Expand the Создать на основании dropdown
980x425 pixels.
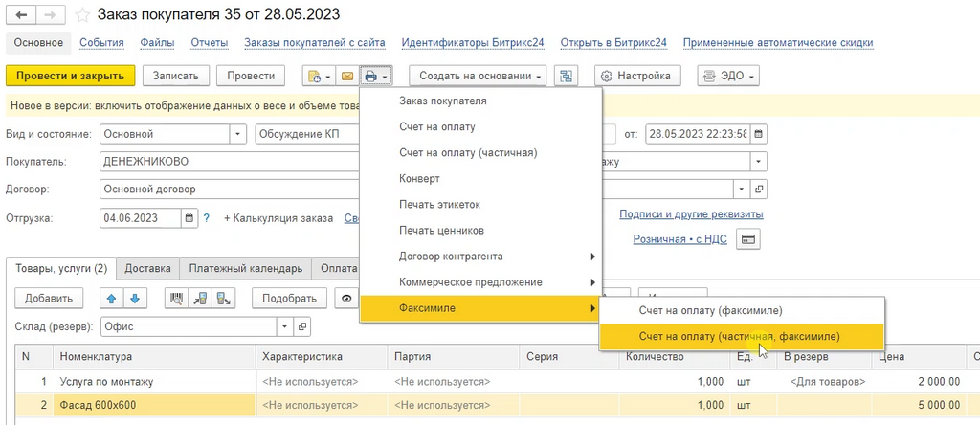click(x=479, y=77)
